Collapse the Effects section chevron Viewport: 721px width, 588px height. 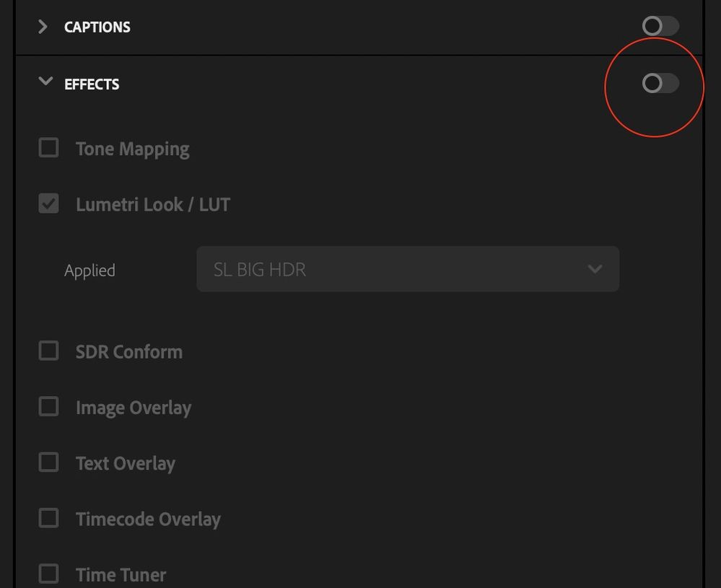(x=45, y=82)
